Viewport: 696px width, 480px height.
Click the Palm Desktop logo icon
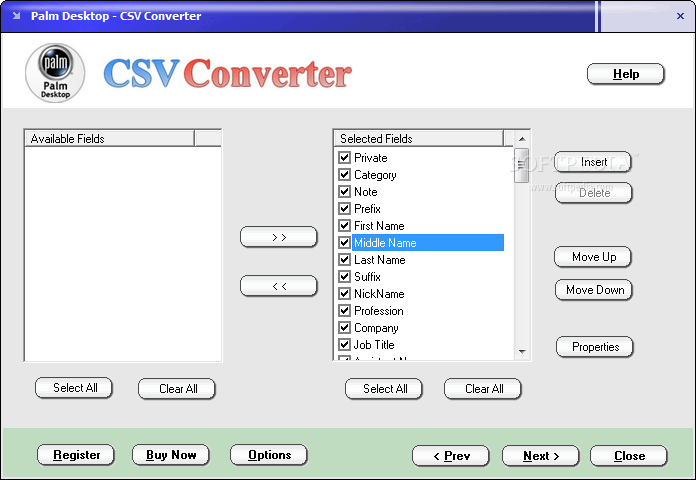coord(55,73)
